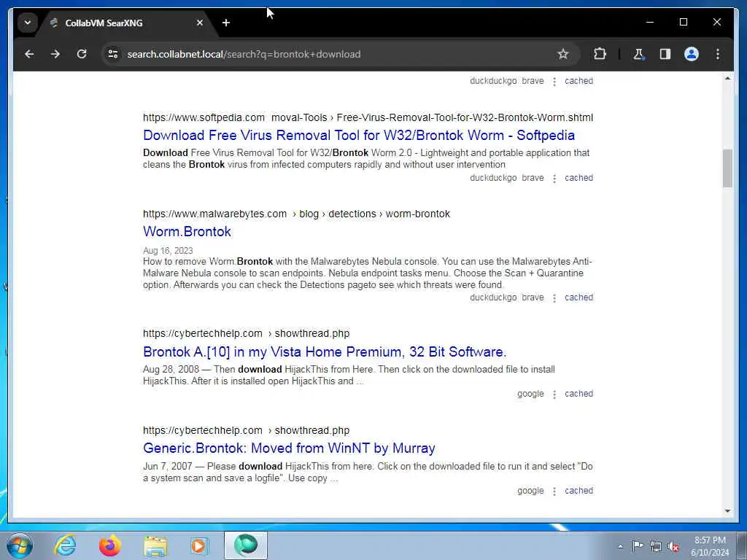
Task: Launch Firefox from the taskbar
Action: [109, 545]
